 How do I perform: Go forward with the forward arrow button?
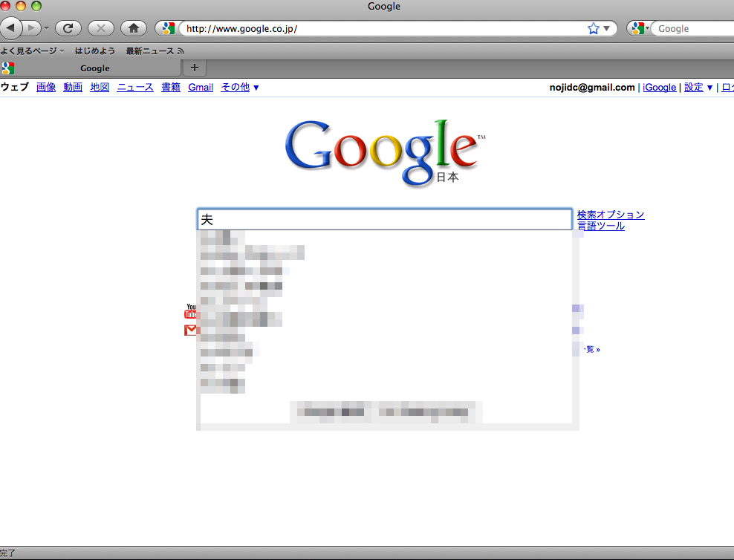coord(32,28)
